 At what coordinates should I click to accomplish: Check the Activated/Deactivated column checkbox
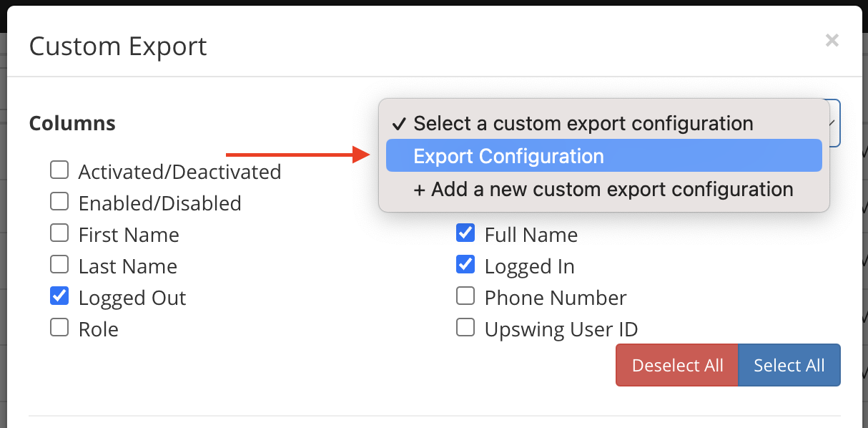pyautogui.click(x=59, y=170)
